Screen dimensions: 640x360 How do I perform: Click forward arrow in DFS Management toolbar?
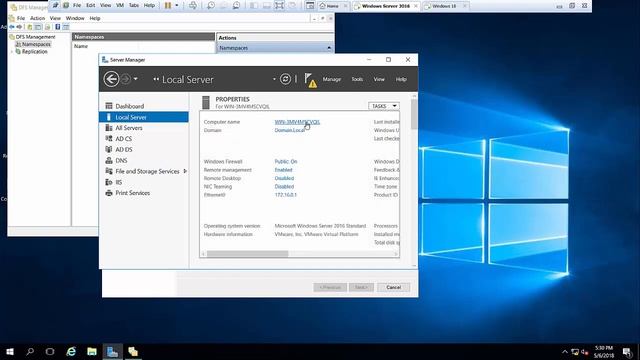[19, 27]
